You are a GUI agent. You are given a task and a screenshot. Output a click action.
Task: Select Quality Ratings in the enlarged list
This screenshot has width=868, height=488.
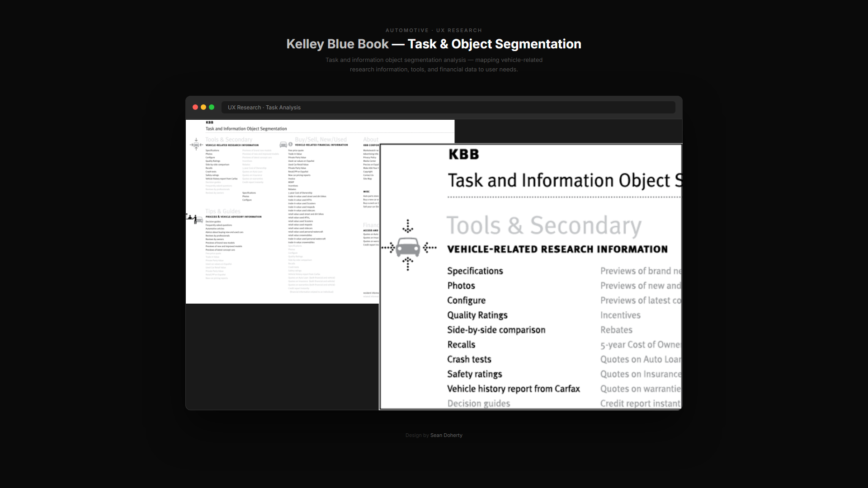(x=477, y=315)
